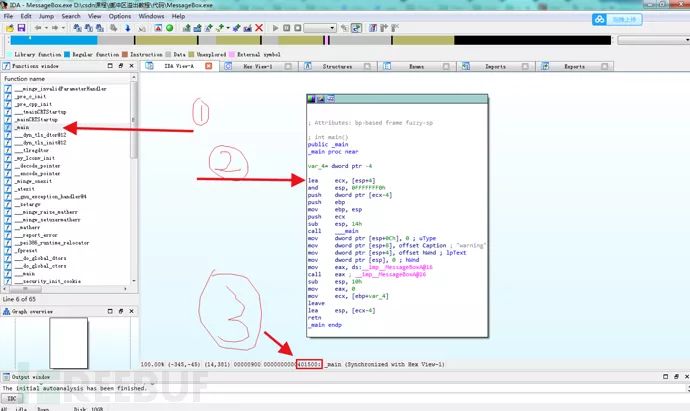This screenshot has height=411, width=690.
Task: Click the functions list vertical scrollbar thumb
Action: click(134, 120)
